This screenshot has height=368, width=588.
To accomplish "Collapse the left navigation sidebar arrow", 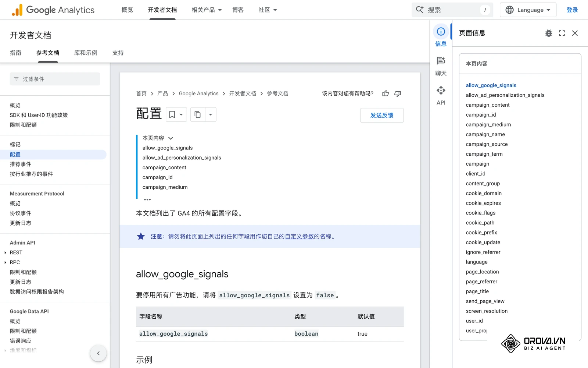I will pos(98,353).
